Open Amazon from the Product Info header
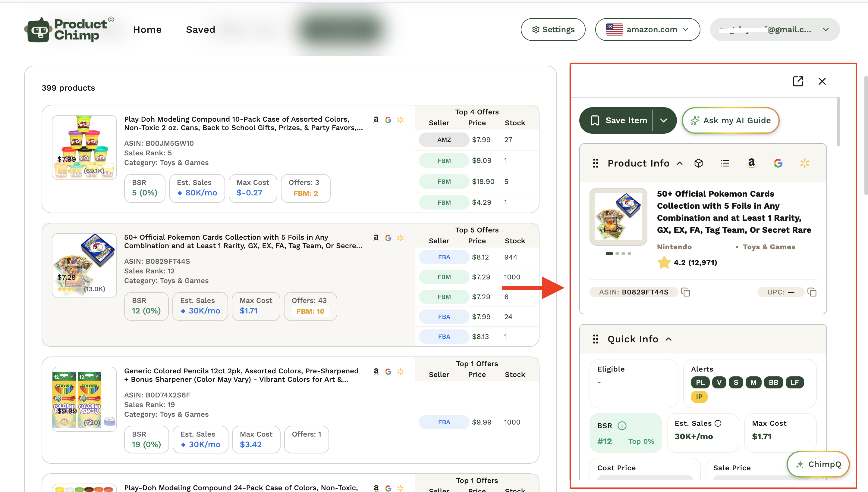Image resolution: width=868 pixels, height=492 pixels. pos(751,163)
